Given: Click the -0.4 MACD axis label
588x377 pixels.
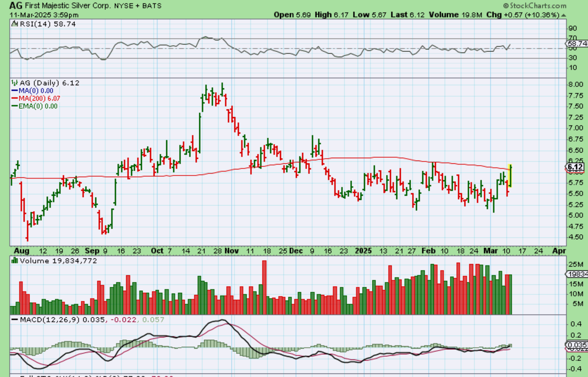Looking at the screenshot, I should click(x=575, y=369).
